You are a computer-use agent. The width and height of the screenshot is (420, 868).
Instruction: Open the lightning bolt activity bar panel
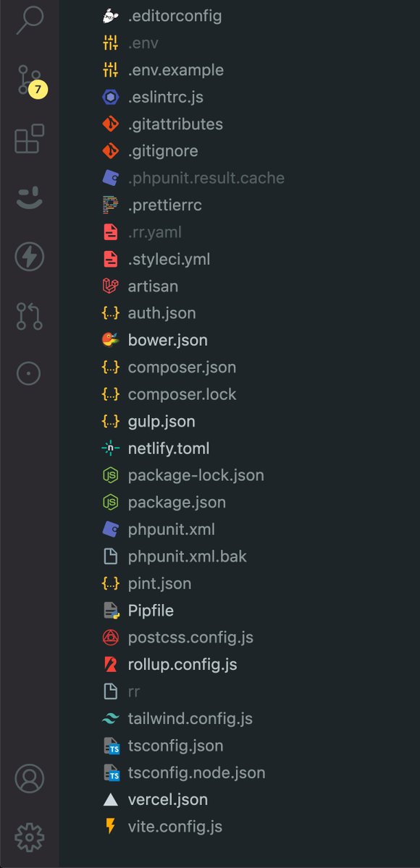[30, 256]
